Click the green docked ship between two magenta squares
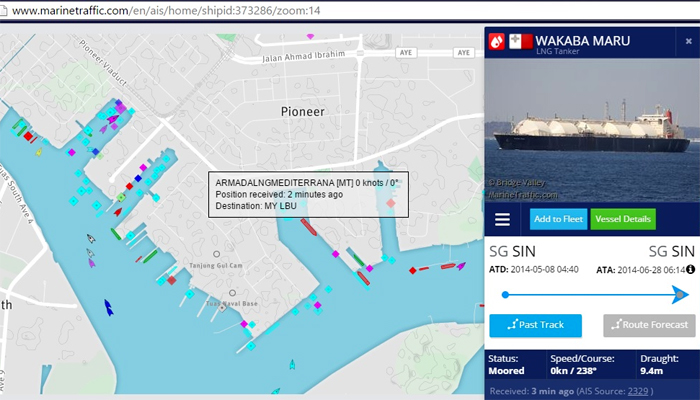700x400 pixels. 358,260
